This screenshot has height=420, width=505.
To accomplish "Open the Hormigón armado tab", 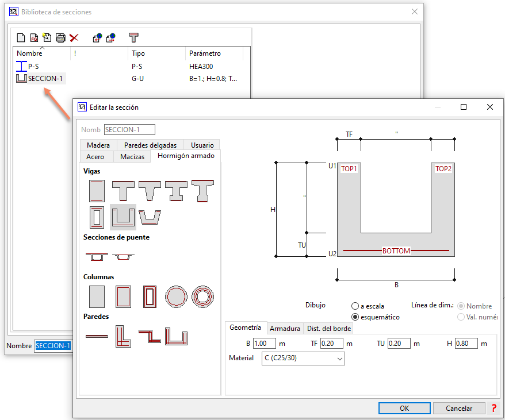I will click(186, 156).
